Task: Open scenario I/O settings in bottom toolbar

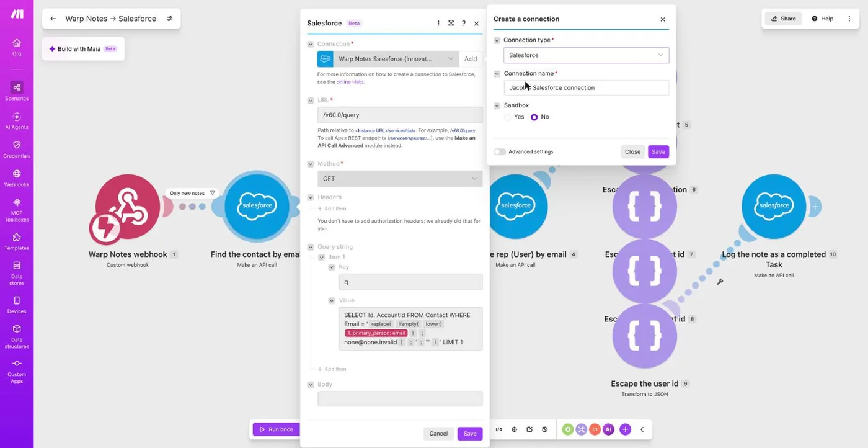Action: coord(499,429)
